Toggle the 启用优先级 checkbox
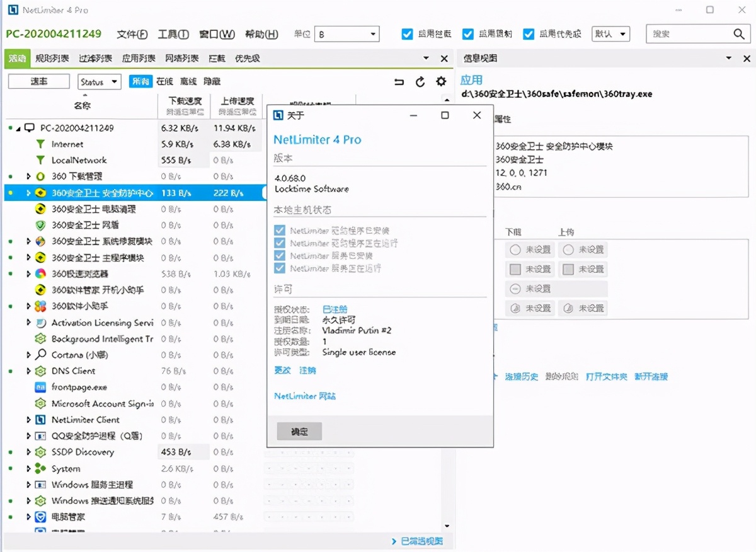The width and height of the screenshot is (756, 552). 529,34
